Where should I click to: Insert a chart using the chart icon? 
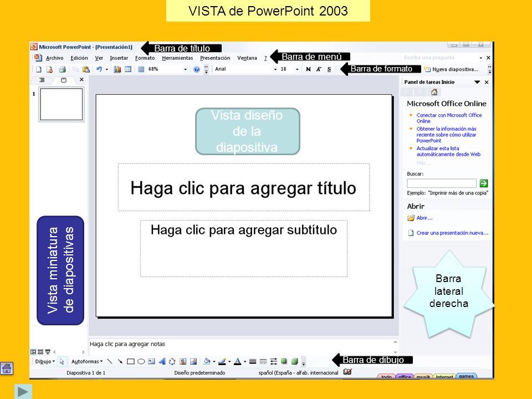tap(117, 70)
